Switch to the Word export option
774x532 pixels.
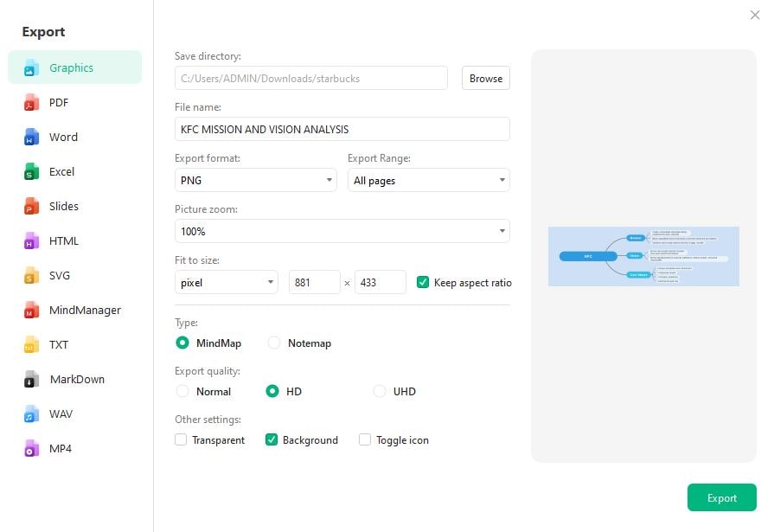coord(74,138)
